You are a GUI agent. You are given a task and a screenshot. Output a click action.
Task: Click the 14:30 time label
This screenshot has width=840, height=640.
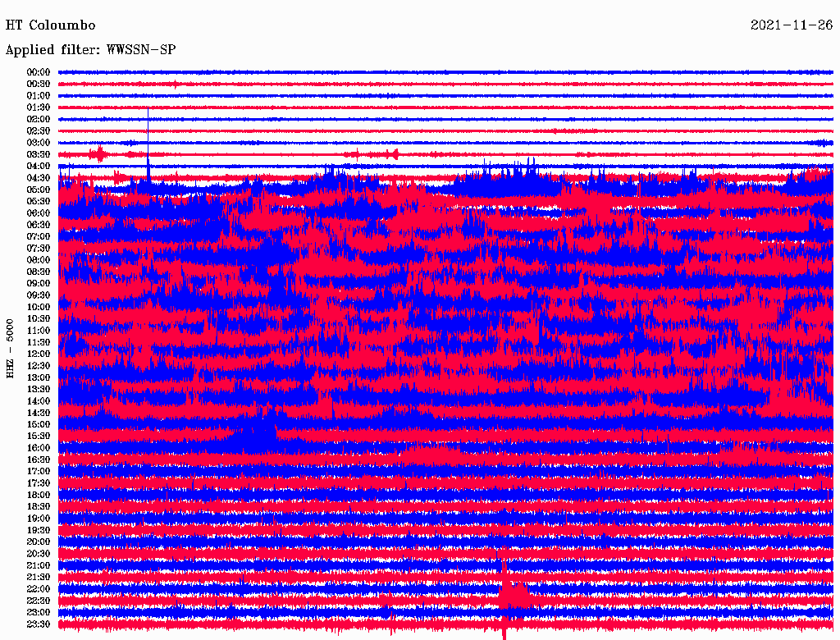pos(39,413)
